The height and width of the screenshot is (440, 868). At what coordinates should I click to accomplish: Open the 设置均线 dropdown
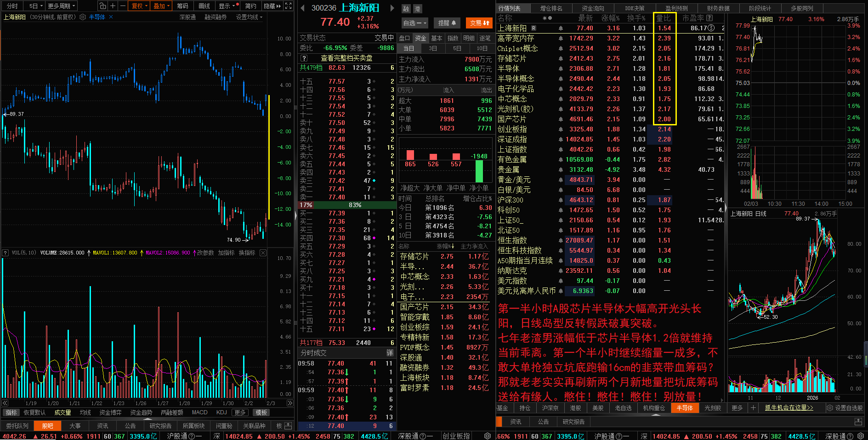[x=249, y=17]
